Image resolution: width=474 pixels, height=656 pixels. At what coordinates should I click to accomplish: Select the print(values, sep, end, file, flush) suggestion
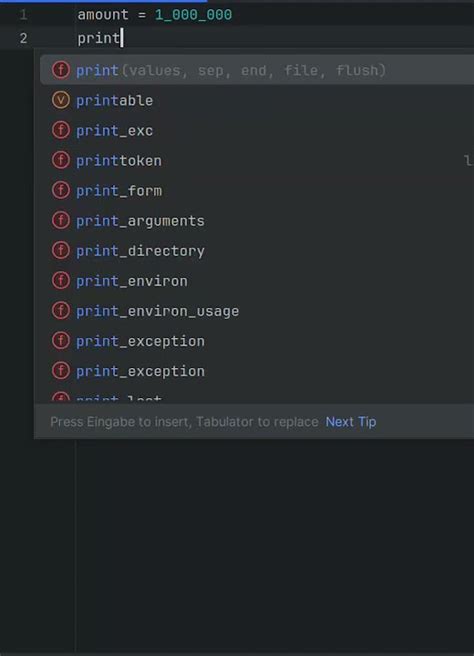(x=257, y=70)
